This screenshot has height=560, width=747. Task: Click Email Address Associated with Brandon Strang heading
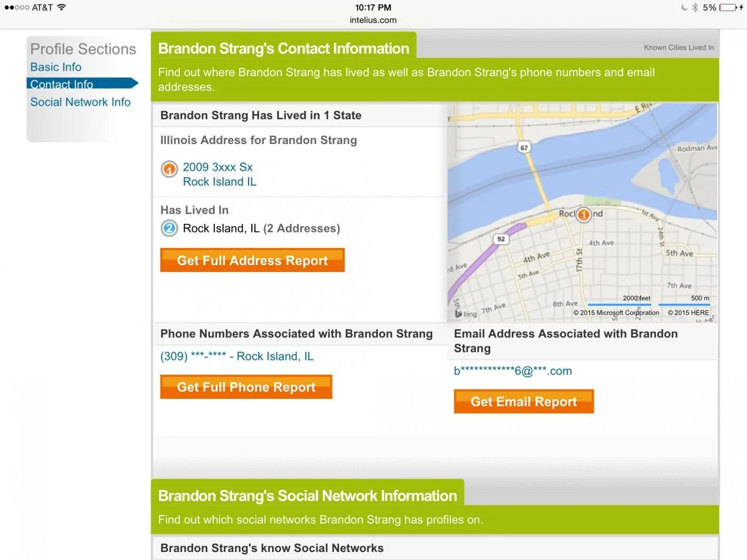(x=566, y=341)
